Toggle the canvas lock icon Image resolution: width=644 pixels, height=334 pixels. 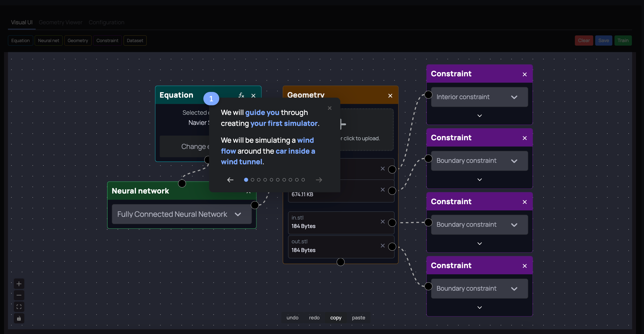(x=19, y=318)
